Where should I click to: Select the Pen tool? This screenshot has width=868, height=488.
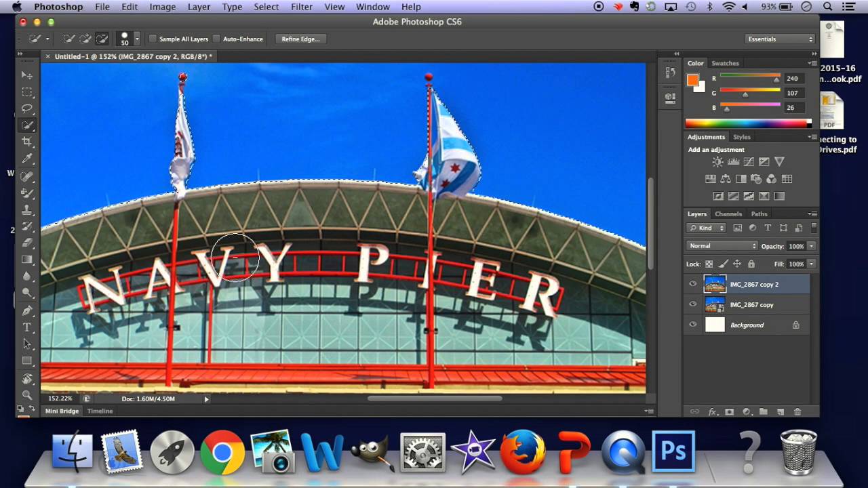coord(27,310)
